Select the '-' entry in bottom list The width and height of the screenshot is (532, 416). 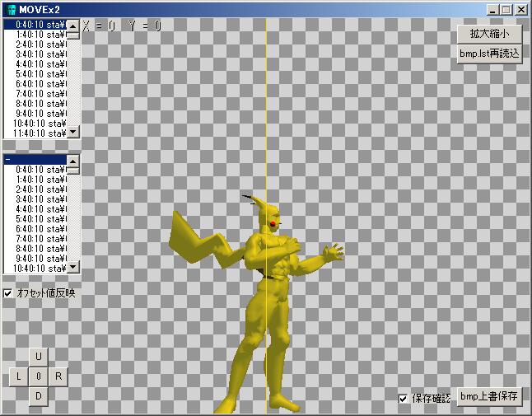[35, 159]
